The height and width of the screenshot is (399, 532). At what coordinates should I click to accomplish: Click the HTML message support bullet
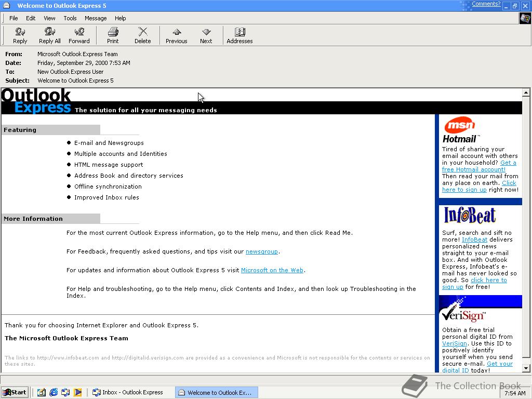109,165
